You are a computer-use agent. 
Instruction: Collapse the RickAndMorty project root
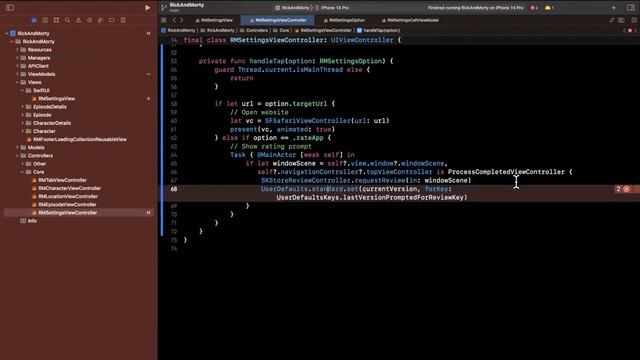[x=7, y=33]
